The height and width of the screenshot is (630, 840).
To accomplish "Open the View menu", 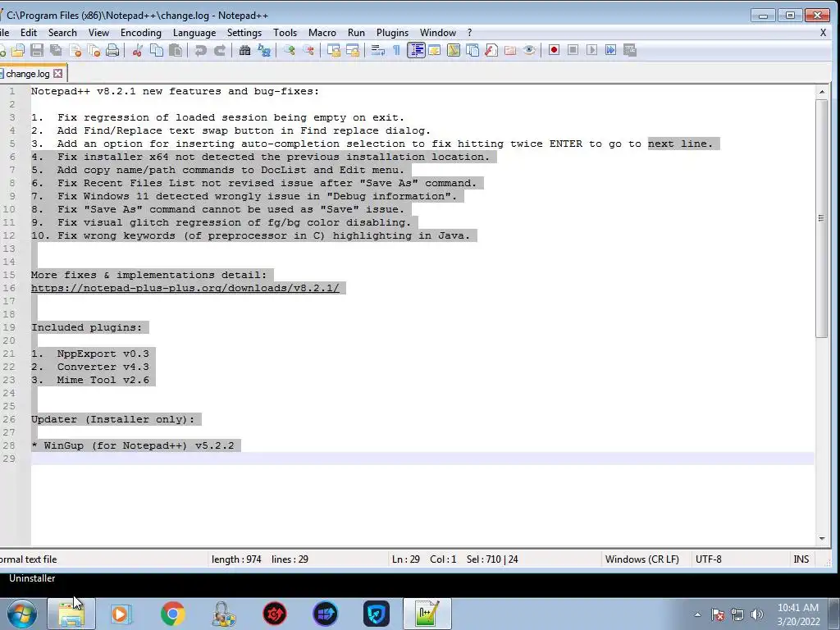I will point(98,33).
